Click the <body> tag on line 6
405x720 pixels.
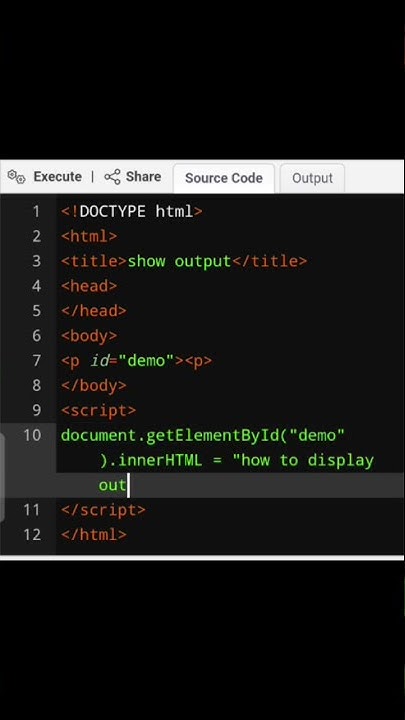(89, 336)
